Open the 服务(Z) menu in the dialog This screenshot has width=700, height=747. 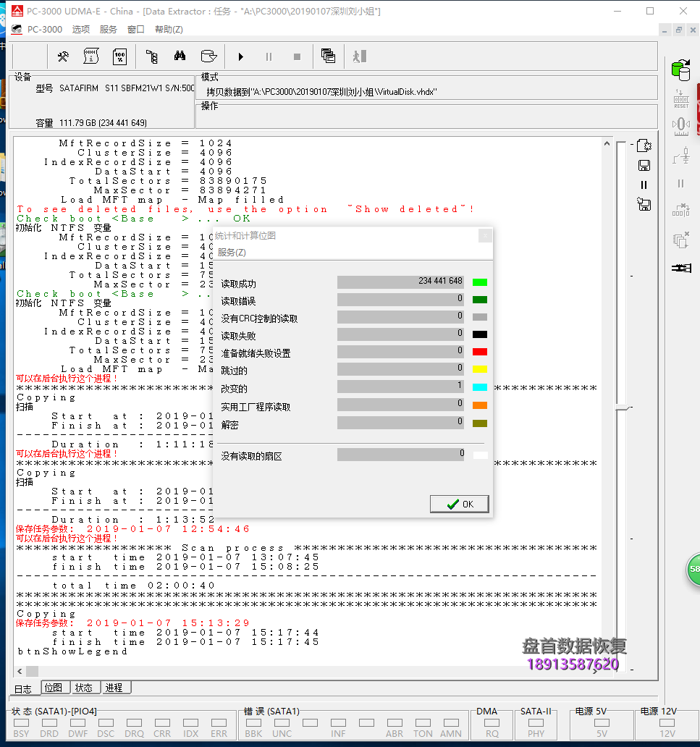(232, 253)
